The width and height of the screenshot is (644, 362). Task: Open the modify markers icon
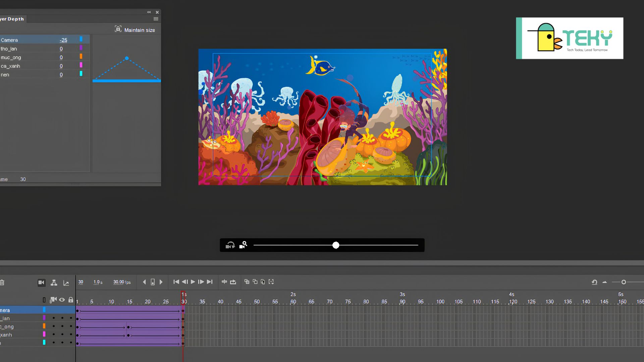coord(271,282)
